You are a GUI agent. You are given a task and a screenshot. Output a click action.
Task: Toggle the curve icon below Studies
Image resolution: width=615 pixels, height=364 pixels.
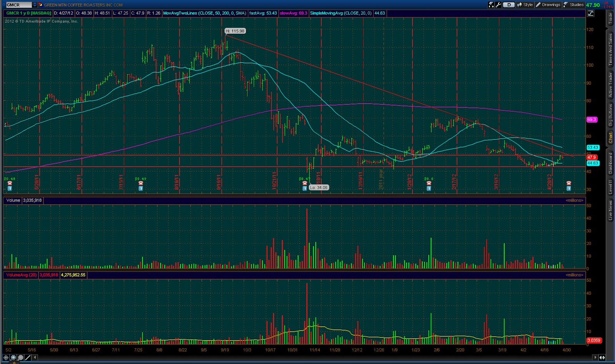click(x=591, y=13)
